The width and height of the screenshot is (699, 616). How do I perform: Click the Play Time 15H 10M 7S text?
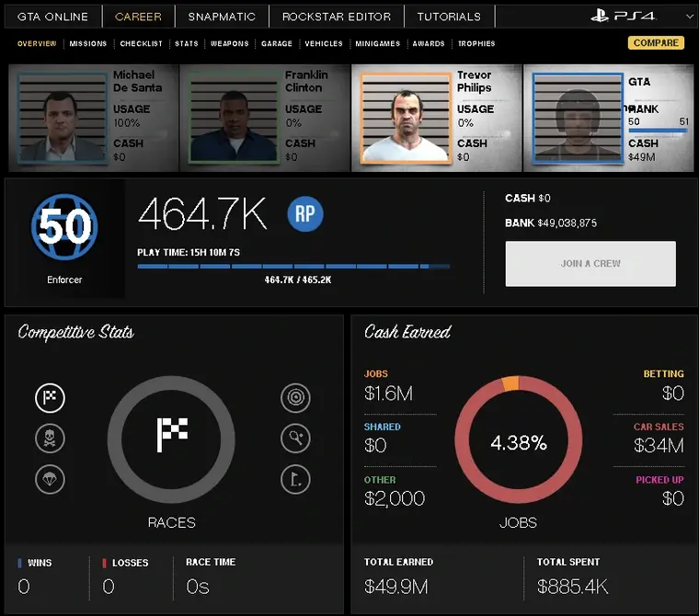click(x=189, y=252)
